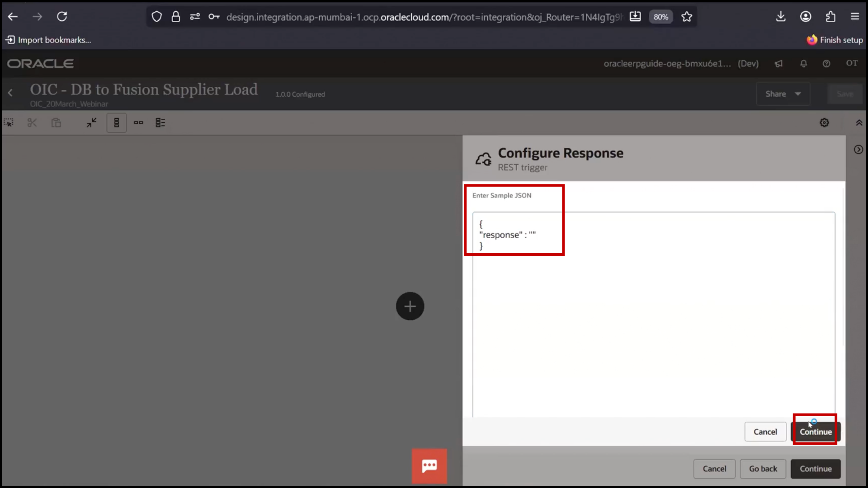Go back using the integration header chevron

coord(10,93)
